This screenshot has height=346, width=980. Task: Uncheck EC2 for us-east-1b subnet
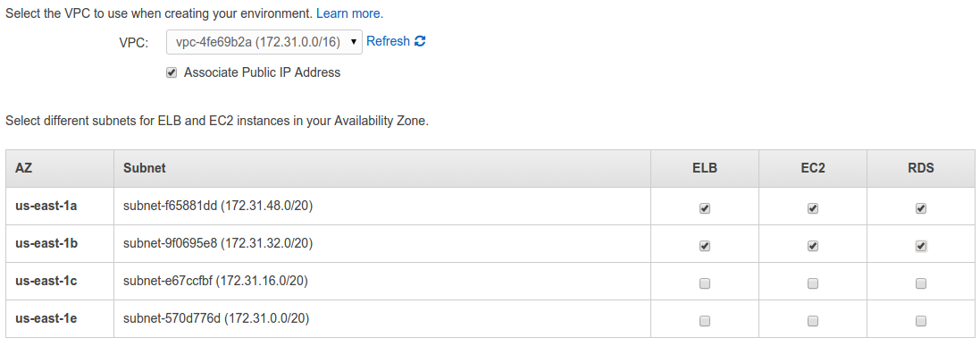pyautogui.click(x=813, y=247)
